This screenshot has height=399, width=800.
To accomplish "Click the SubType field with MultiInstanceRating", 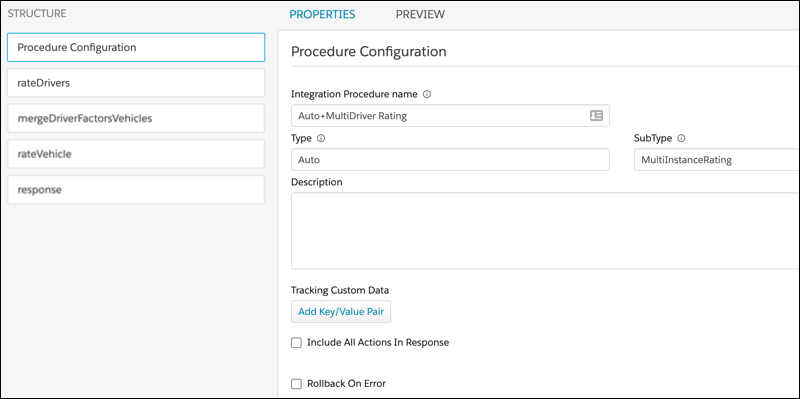I will click(x=717, y=160).
